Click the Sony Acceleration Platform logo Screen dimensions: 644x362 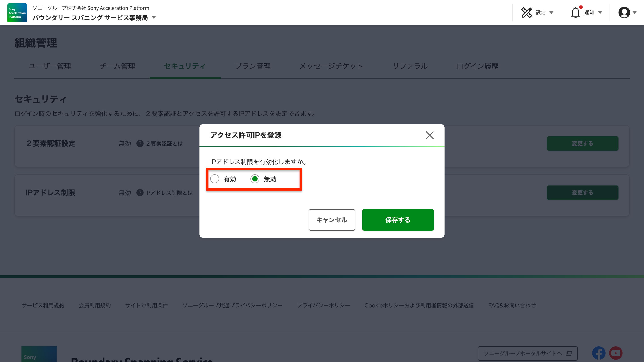pos(17,13)
